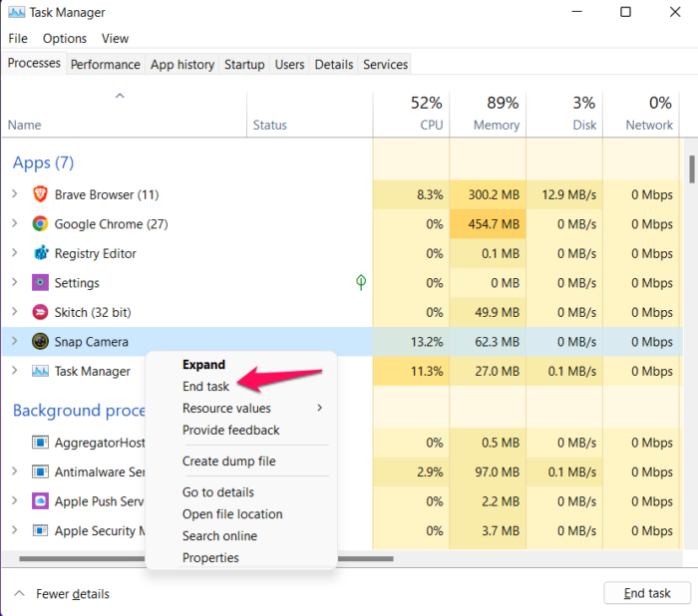Click the Apple Push Service icon

(40, 501)
